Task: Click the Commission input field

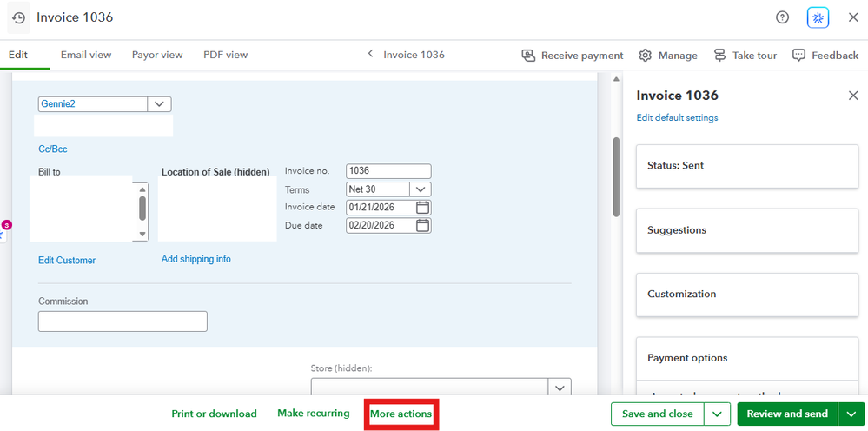Action: (x=123, y=321)
